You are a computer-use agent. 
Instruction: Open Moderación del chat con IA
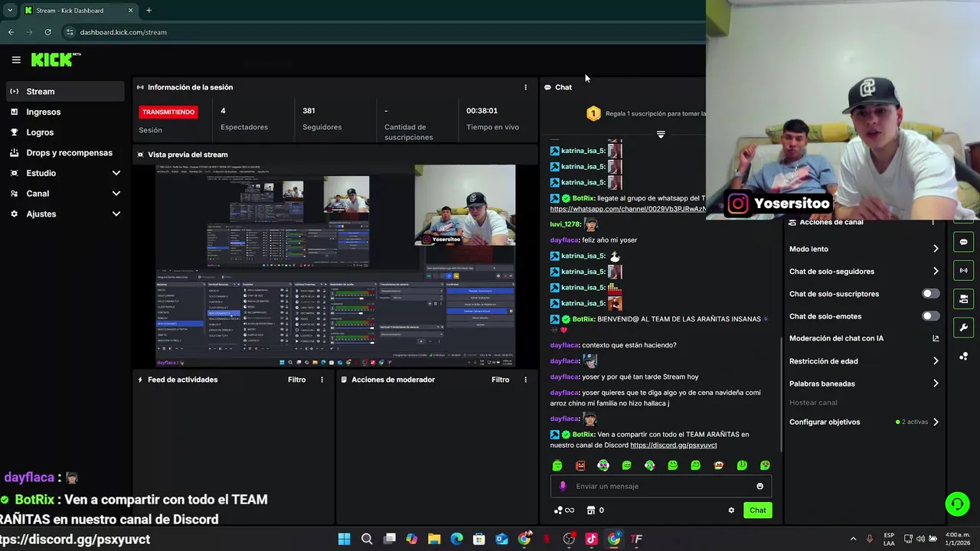coord(864,338)
